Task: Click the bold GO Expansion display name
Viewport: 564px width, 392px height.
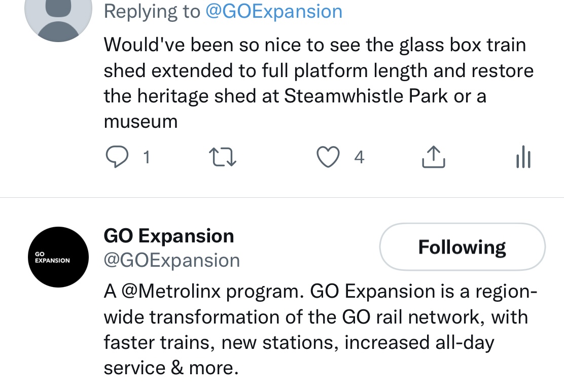Action: [169, 236]
